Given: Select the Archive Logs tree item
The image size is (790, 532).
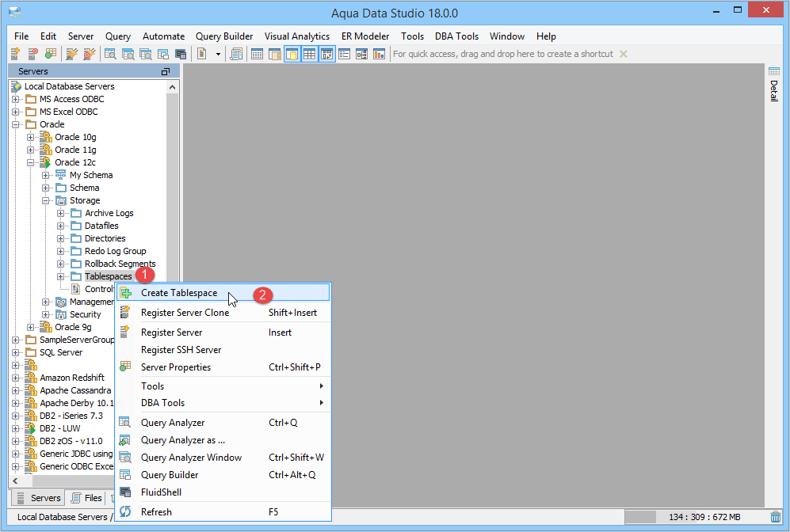Looking at the screenshot, I should pyautogui.click(x=109, y=213).
